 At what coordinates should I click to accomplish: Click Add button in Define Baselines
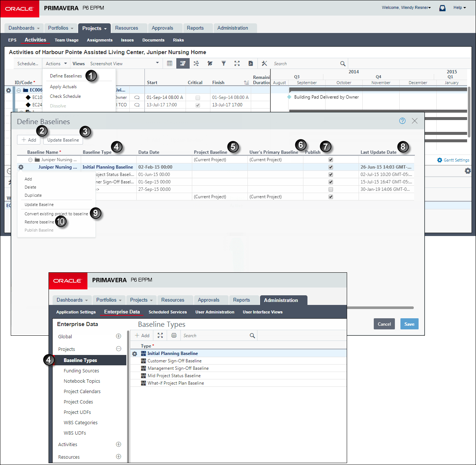[x=29, y=140]
